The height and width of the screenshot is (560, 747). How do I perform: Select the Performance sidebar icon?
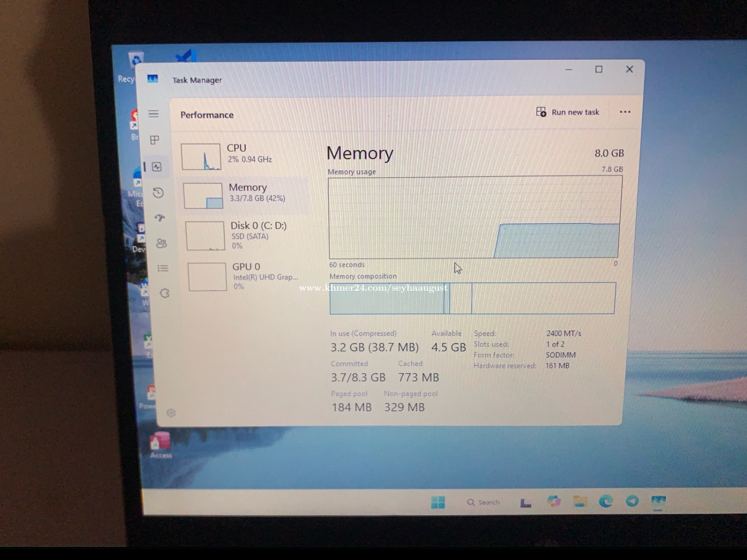pos(157,167)
